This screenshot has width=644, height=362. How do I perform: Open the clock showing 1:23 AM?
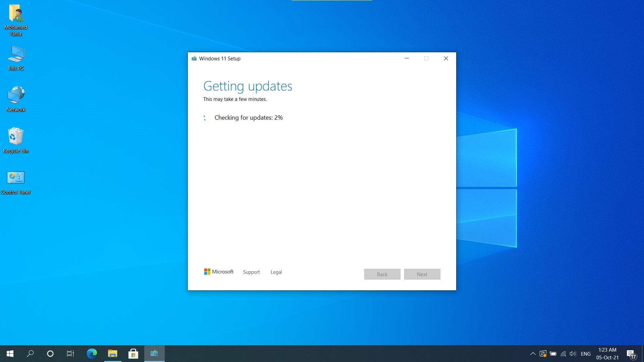click(x=607, y=354)
